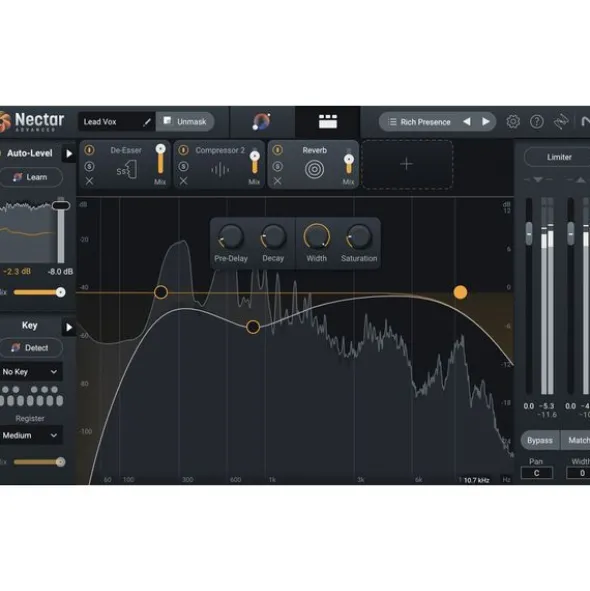Image resolution: width=590 pixels, height=591 pixels.
Task: Open the settings gear
Action: 513,122
